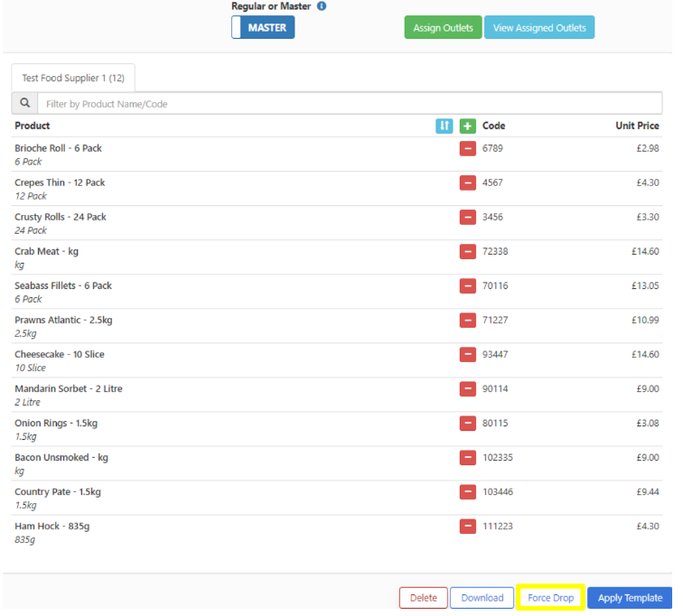Remove Crab Meat - kg product

(467, 252)
